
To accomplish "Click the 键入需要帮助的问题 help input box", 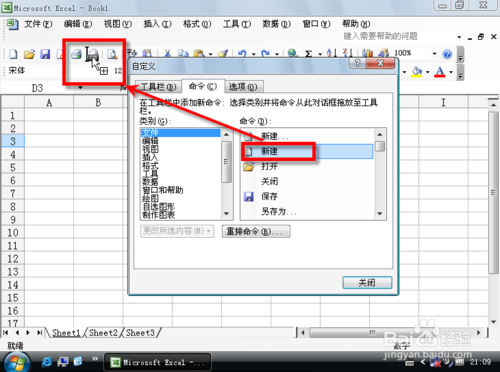I will click(x=398, y=36).
